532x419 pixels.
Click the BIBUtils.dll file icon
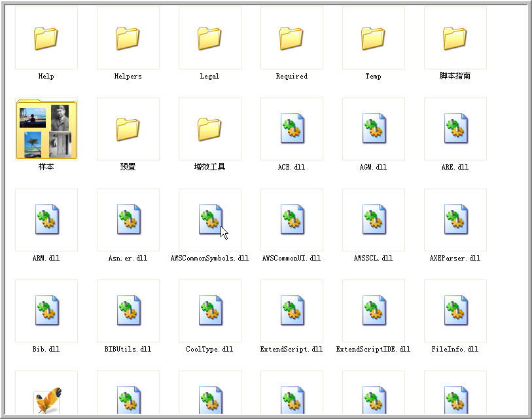pyautogui.click(x=129, y=310)
